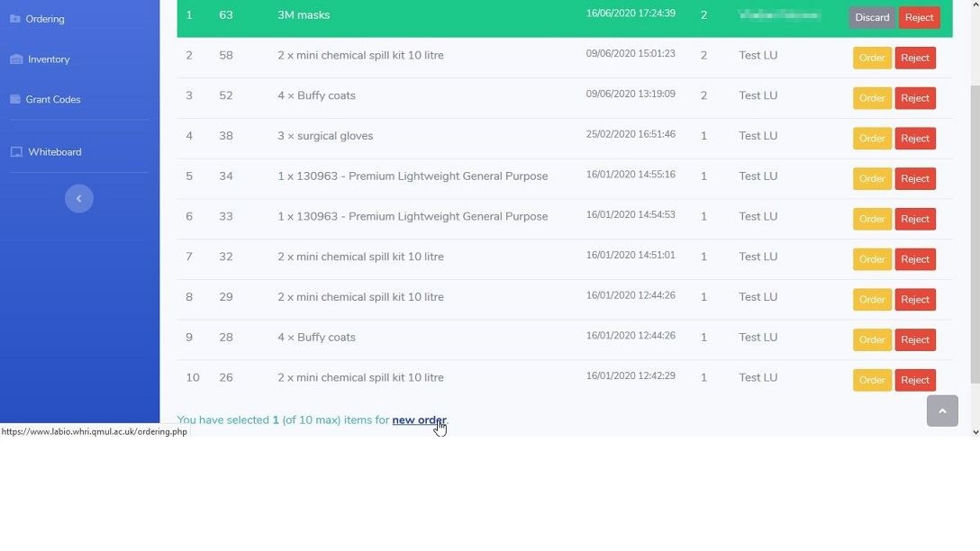Reject the 3M masks request
The image size is (980, 551).
[920, 17]
